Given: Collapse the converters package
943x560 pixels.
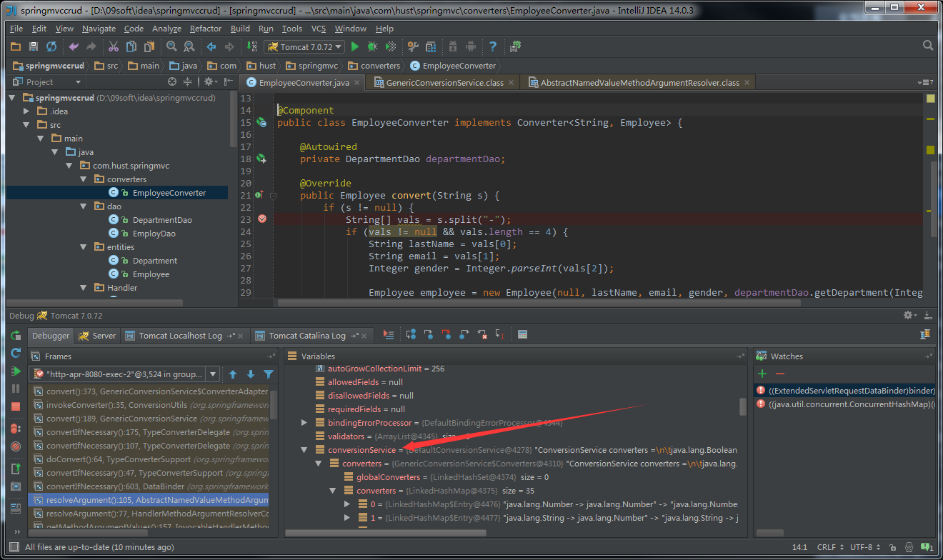Looking at the screenshot, I should pyautogui.click(x=85, y=179).
